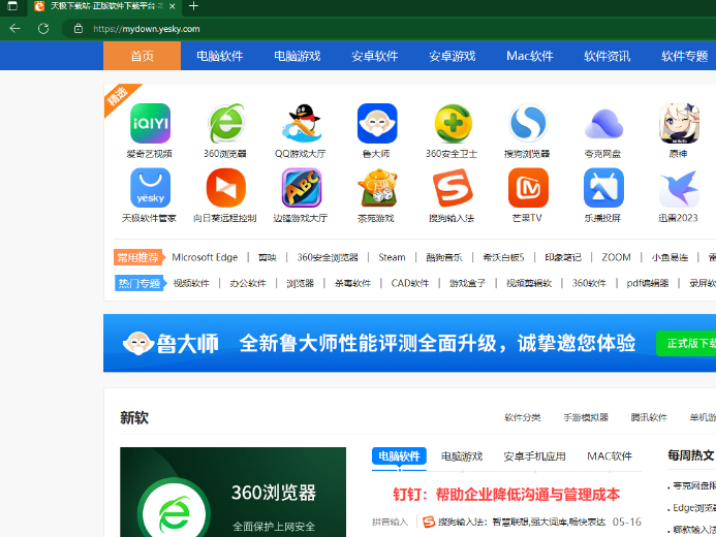The height and width of the screenshot is (537, 716).
Task: Open the 芒果TV icon
Action: coord(528,188)
